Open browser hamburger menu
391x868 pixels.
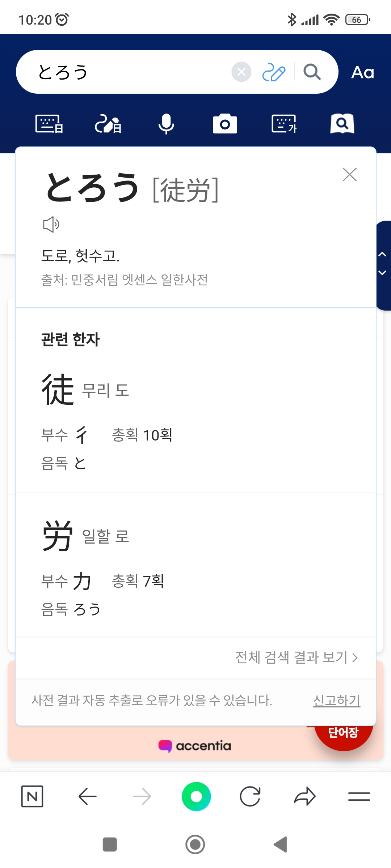[359, 796]
